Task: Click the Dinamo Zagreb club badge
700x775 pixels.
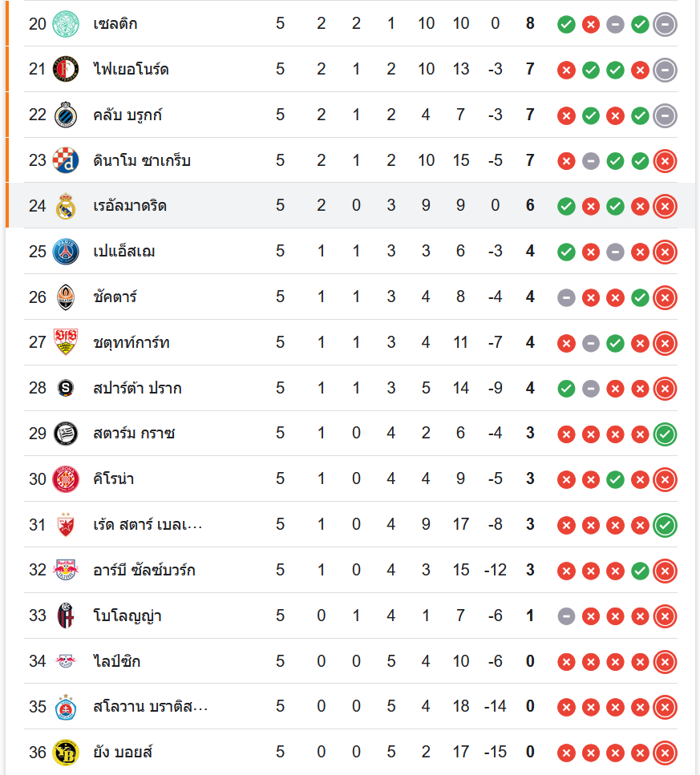Action: (x=66, y=161)
